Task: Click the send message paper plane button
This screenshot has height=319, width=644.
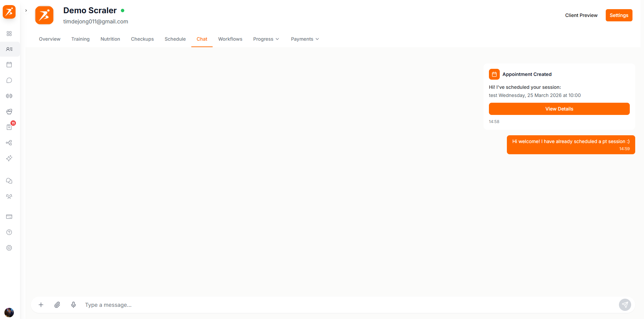Action: click(x=625, y=305)
